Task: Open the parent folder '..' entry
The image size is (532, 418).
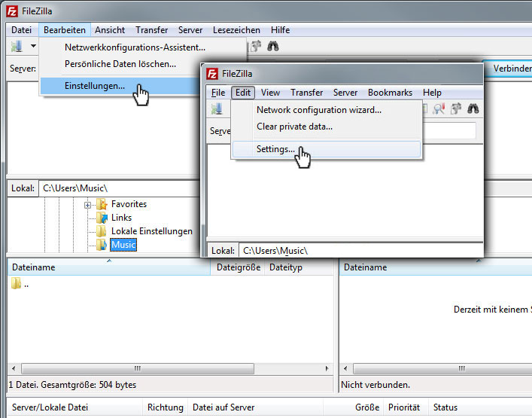Action: pyautogui.click(x=16, y=283)
